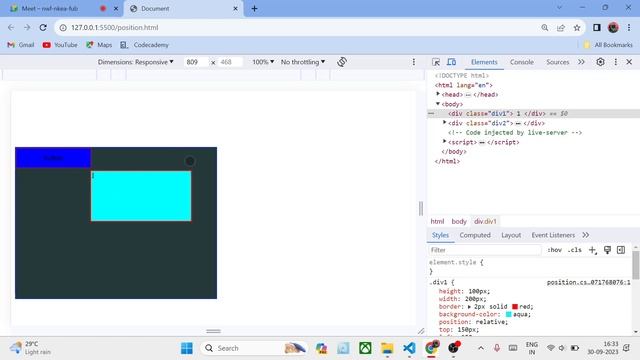Image resolution: width=640 pixels, height=360 pixels.
Task: Open the Layout tab
Action: tap(511, 235)
